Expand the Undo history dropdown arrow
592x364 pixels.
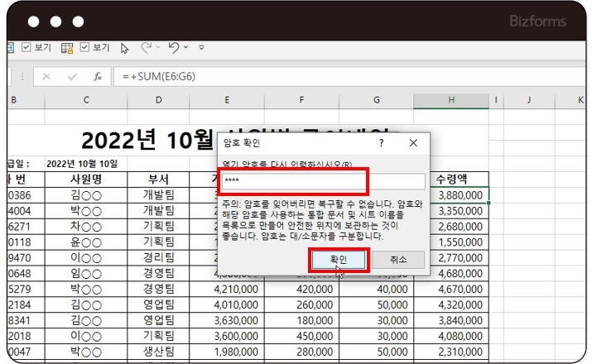[x=188, y=48]
